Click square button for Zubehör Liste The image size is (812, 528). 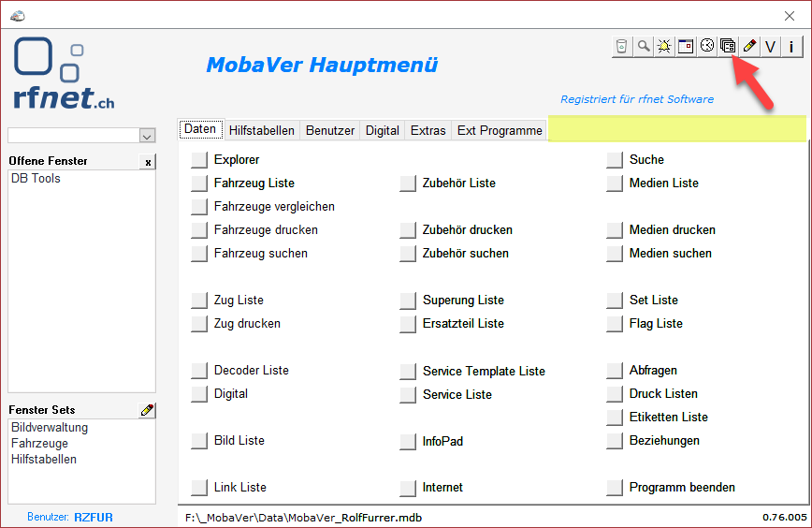[x=408, y=183]
